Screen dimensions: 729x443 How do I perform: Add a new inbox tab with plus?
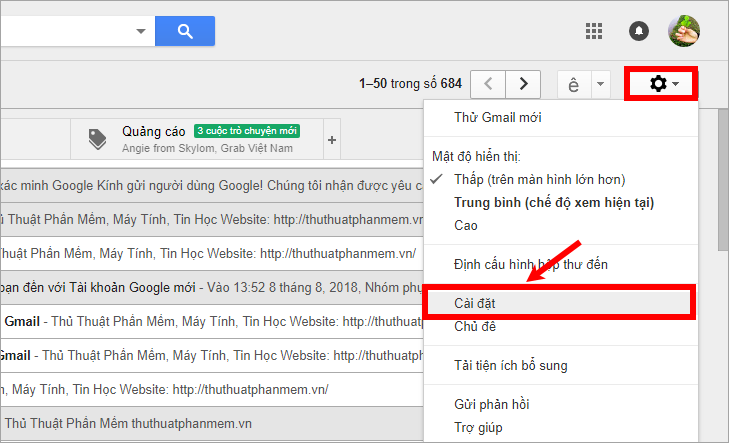[x=332, y=139]
